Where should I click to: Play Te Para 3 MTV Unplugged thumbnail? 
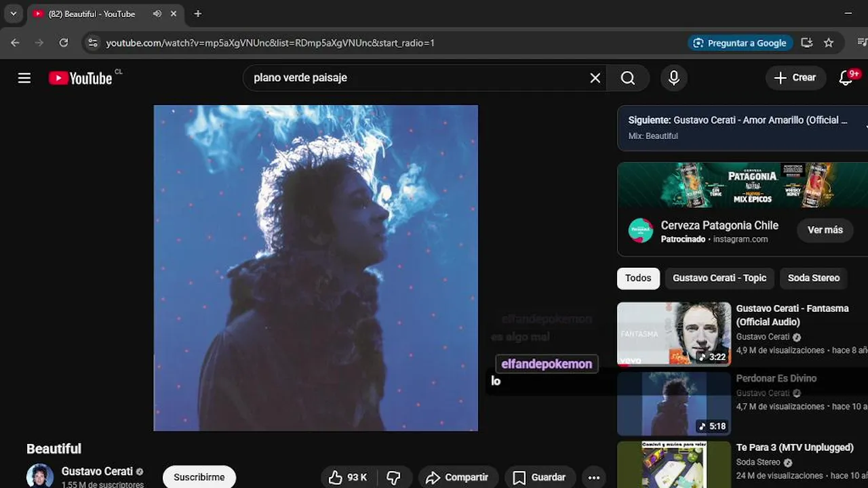674,465
